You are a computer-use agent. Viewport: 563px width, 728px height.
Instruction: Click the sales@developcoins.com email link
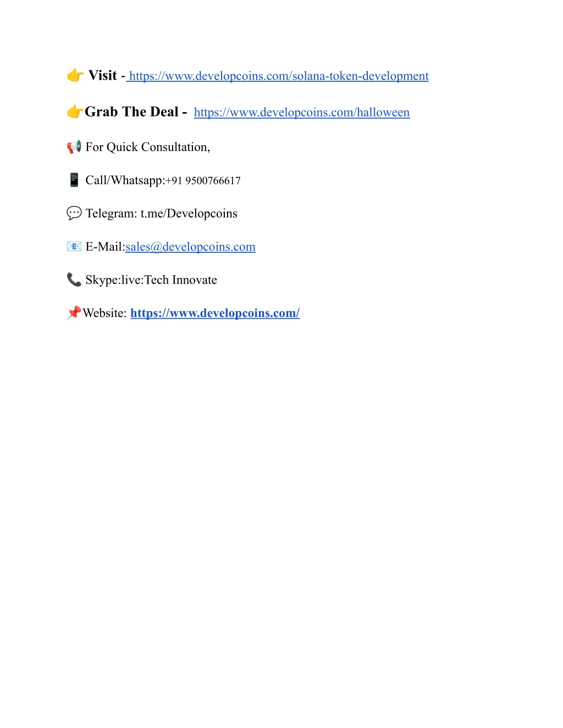(x=190, y=247)
